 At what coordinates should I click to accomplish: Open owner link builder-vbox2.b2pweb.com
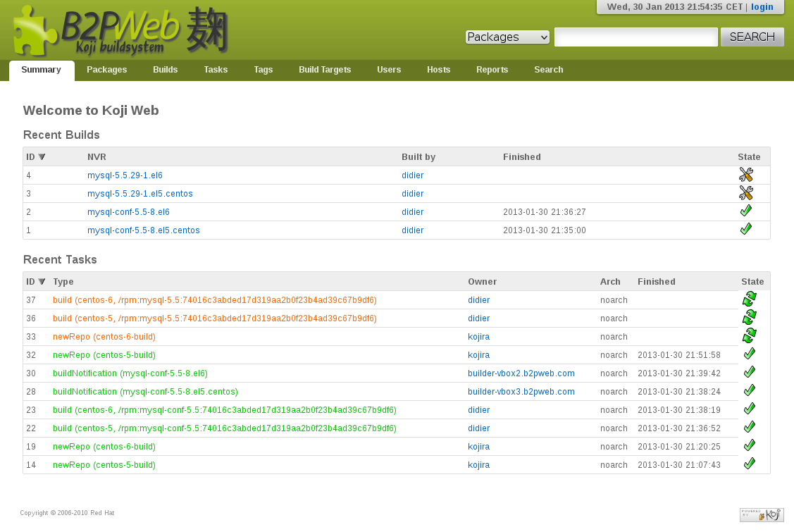[x=521, y=373]
